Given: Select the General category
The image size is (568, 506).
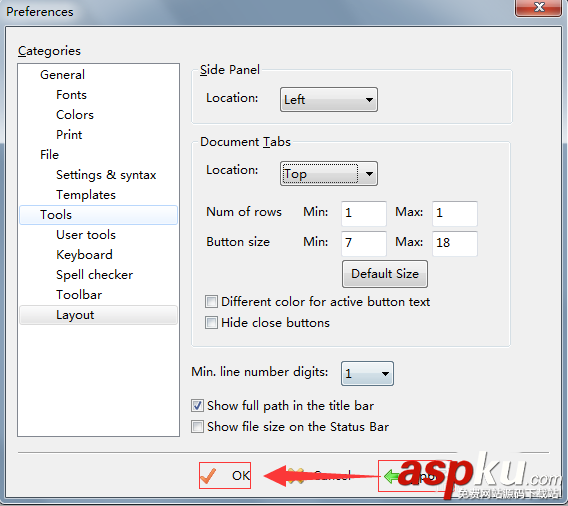Looking at the screenshot, I should [x=62, y=75].
